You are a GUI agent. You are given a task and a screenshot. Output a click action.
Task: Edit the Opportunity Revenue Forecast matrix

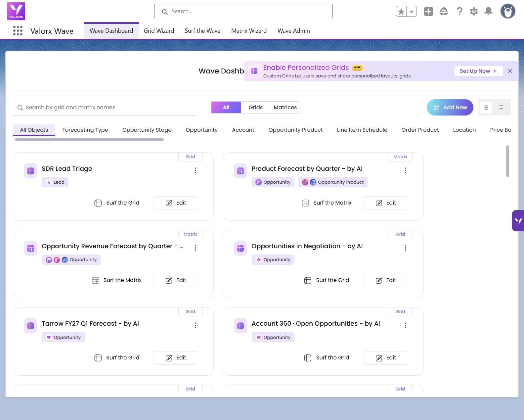pyautogui.click(x=176, y=280)
